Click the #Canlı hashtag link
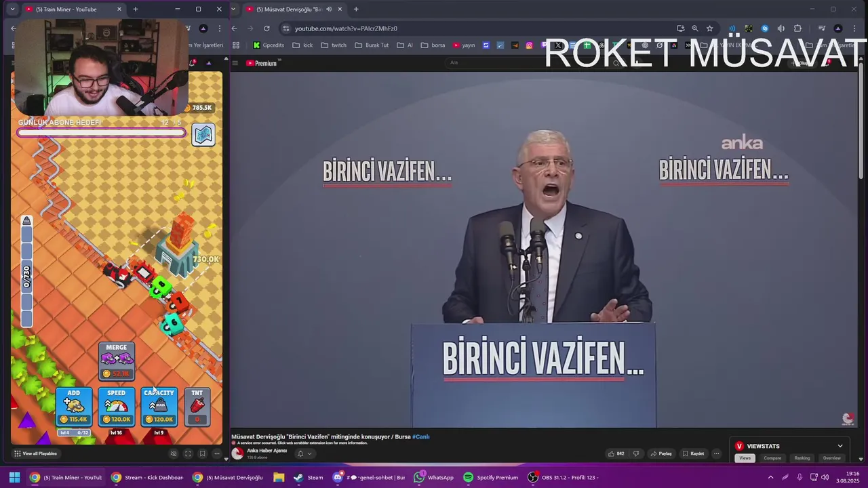Viewport: 868px width, 488px height. (421, 437)
